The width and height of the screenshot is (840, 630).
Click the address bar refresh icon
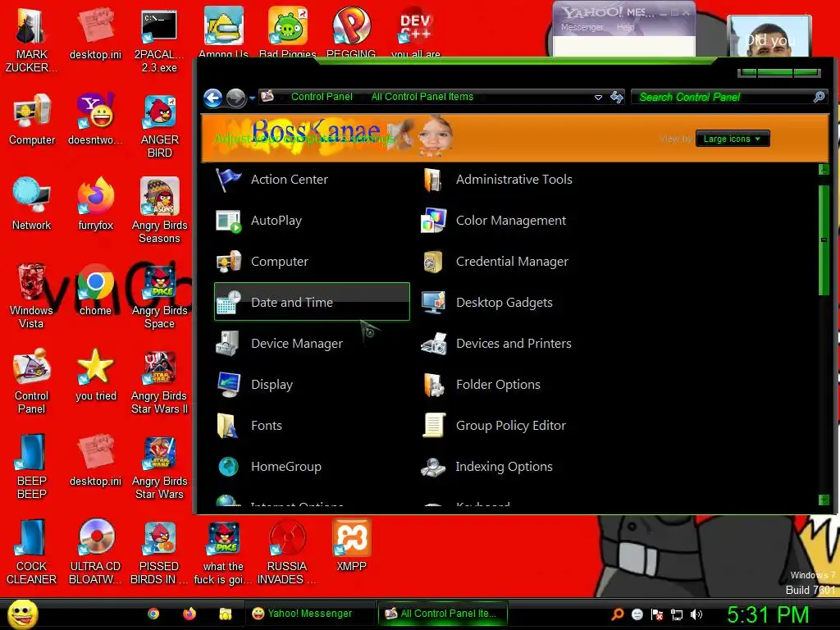[x=617, y=97]
